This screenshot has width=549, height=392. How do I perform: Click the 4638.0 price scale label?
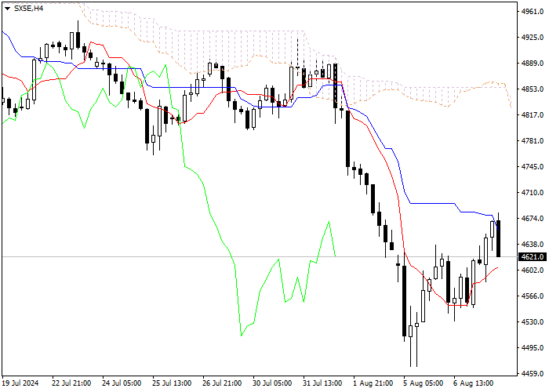[533, 245]
